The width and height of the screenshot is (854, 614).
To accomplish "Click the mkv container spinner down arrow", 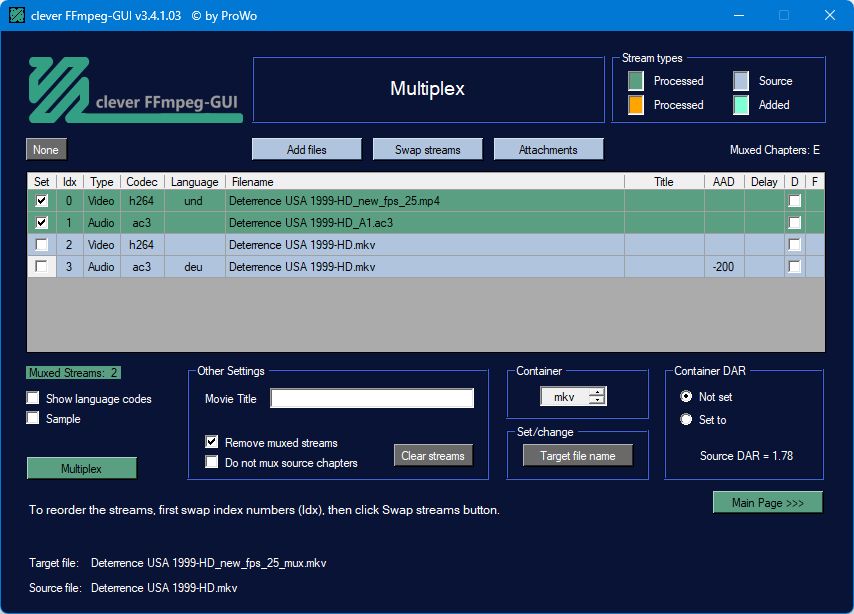I will coord(597,401).
